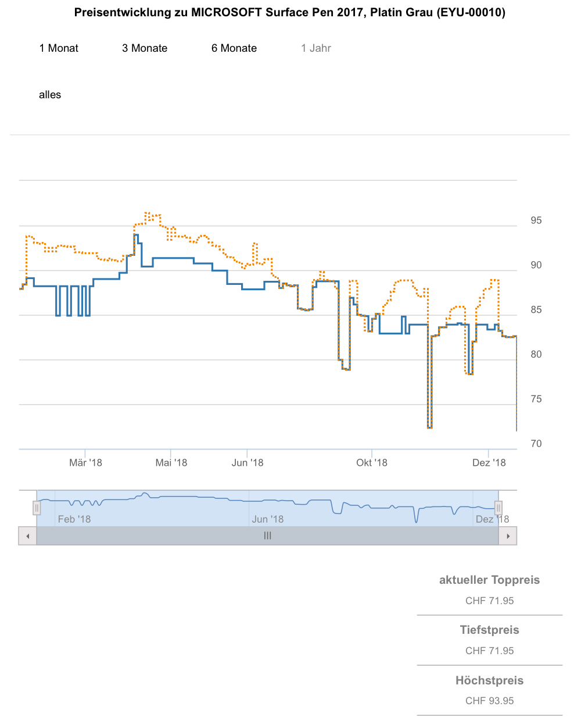Switch chart to 3 Monate range
This screenshot has width=574, height=728.
pos(145,48)
